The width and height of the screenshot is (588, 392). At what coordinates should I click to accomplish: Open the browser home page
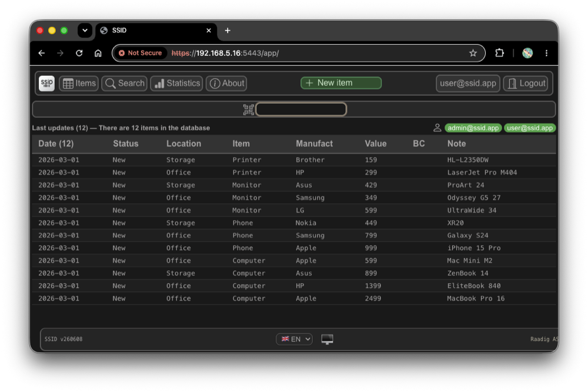click(98, 53)
